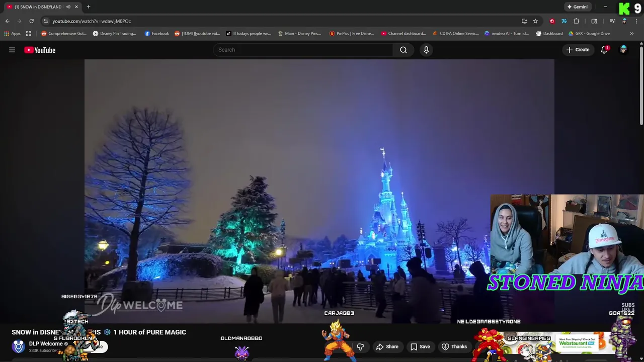This screenshot has height=362, width=644.
Task: Show more bookmarks chevron
Action: click(x=632, y=34)
